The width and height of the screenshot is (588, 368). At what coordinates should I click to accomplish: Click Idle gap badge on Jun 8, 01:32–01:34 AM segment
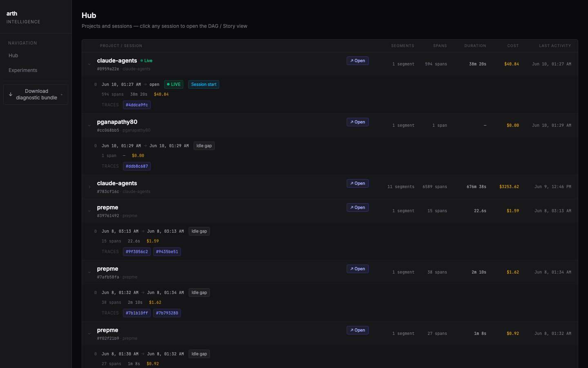(199, 293)
